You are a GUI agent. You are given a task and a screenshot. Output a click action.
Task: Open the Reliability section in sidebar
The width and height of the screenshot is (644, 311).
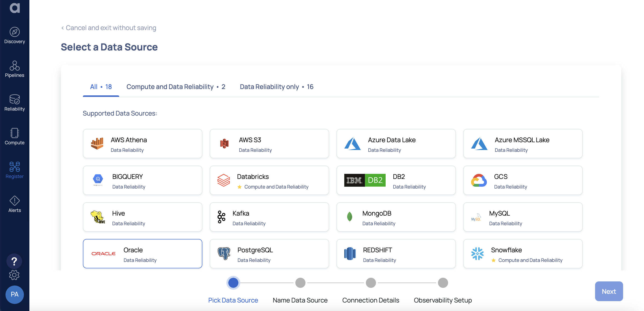14,103
